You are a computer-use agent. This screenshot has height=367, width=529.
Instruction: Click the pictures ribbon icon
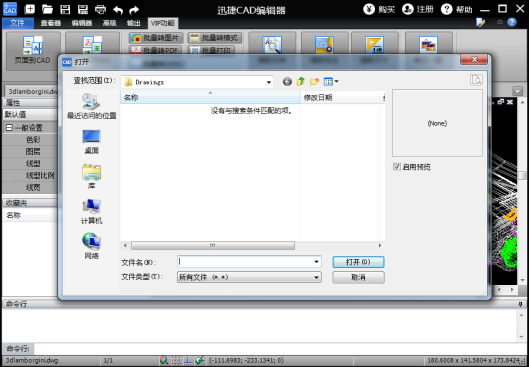[428, 45]
